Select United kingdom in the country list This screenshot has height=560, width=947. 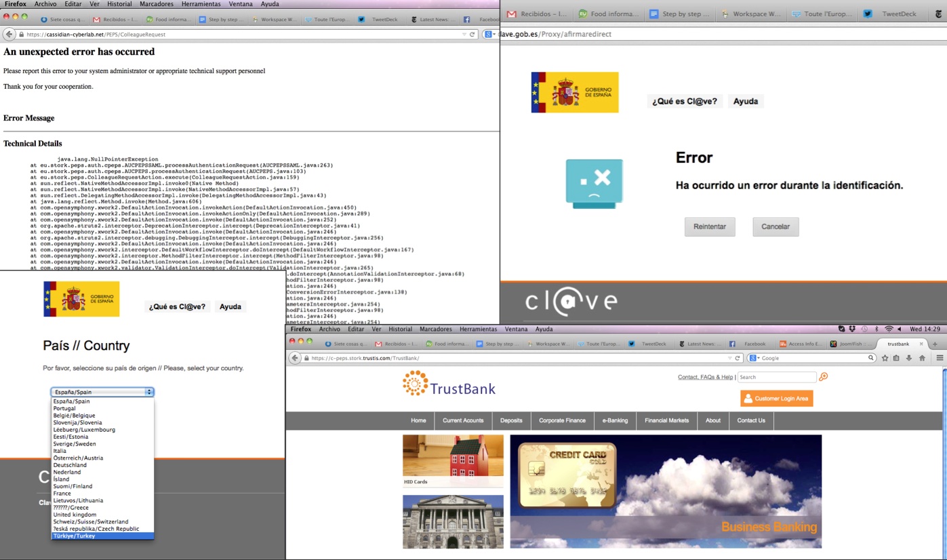[102, 515]
